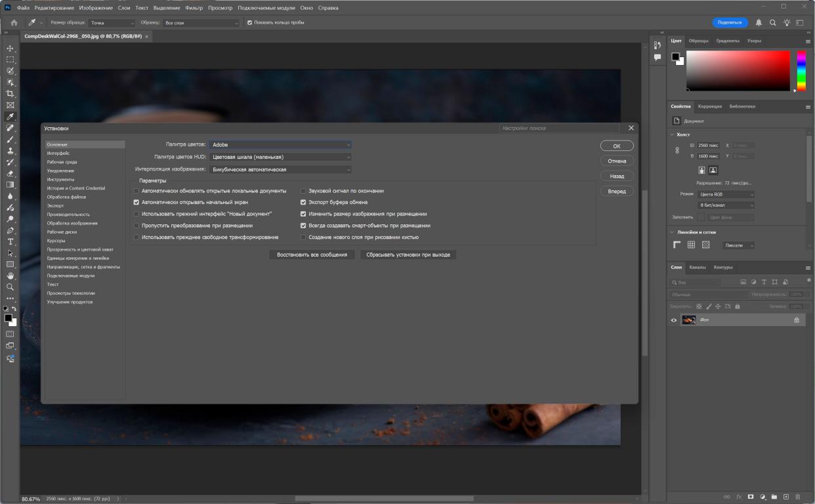
Task: Hide the Фон layer with eye icon
Action: (673, 320)
